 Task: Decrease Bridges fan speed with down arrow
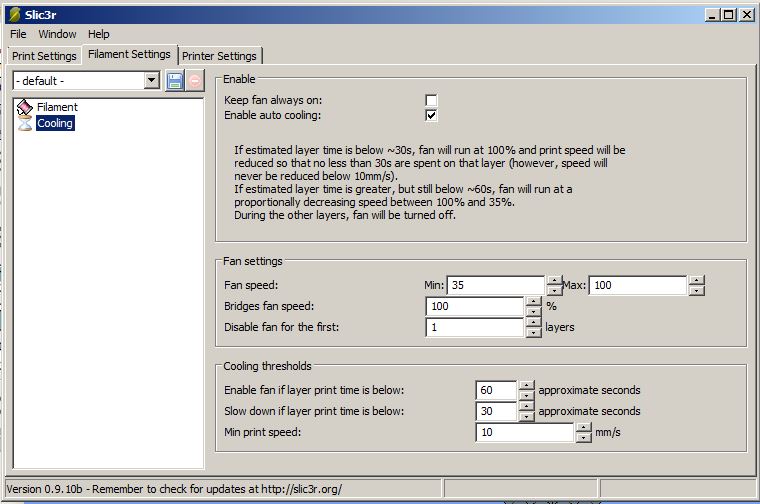(x=533, y=311)
